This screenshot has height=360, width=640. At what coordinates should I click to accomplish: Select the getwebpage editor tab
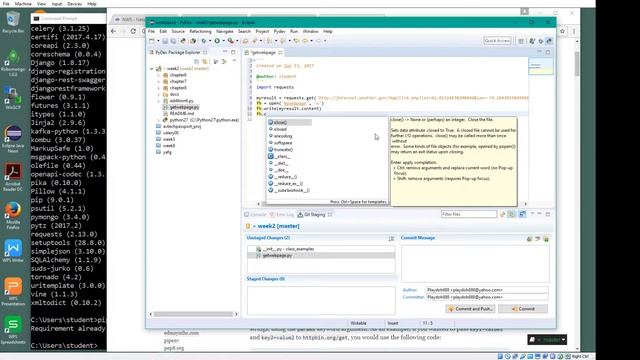(x=263, y=53)
